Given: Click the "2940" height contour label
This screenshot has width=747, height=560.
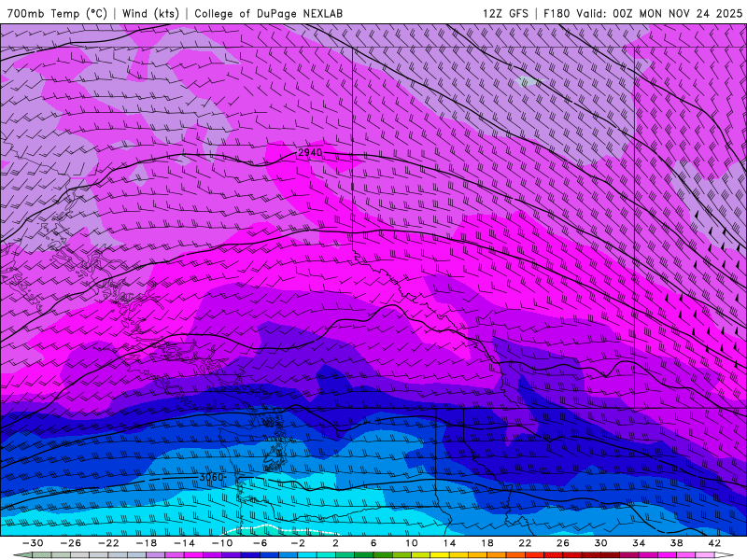Looking at the screenshot, I should pos(310,153).
